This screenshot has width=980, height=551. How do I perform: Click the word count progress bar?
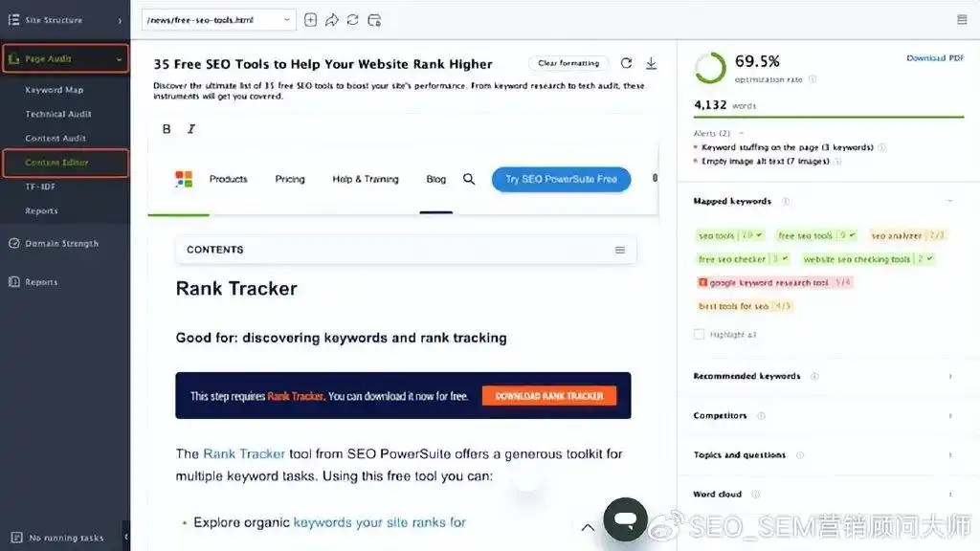point(829,117)
